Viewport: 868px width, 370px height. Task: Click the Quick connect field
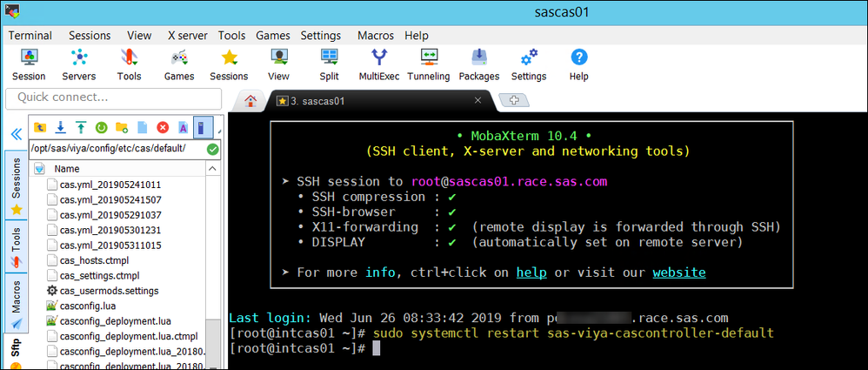(x=112, y=98)
